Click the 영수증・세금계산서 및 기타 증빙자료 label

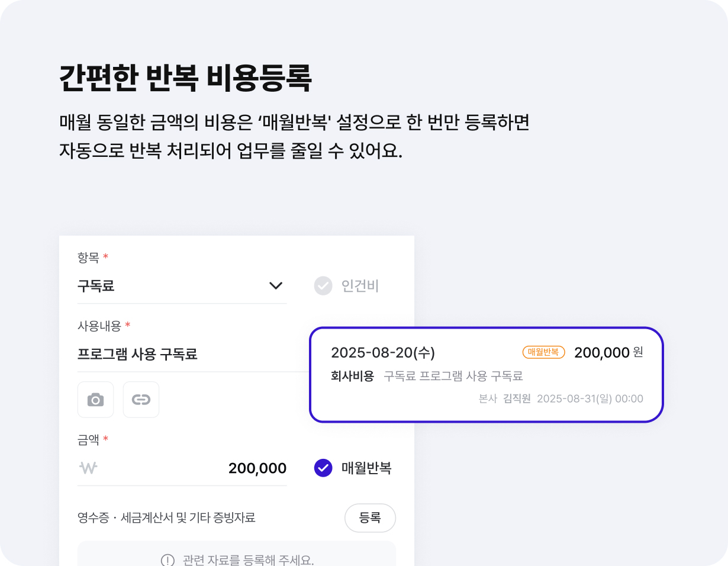pyautogui.click(x=166, y=518)
